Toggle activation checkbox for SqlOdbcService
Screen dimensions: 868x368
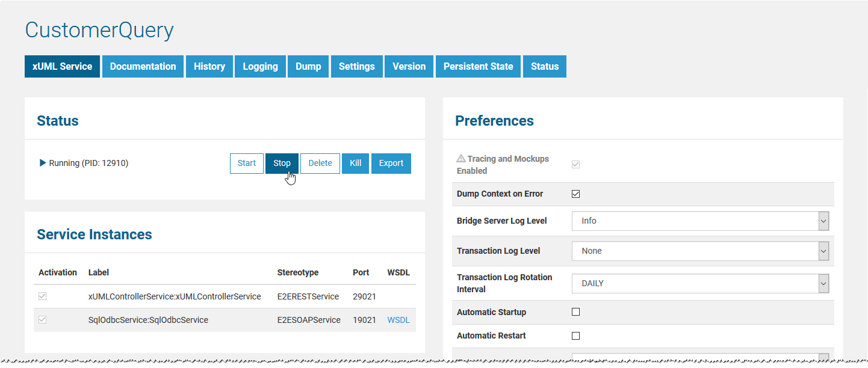pos(42,319)
